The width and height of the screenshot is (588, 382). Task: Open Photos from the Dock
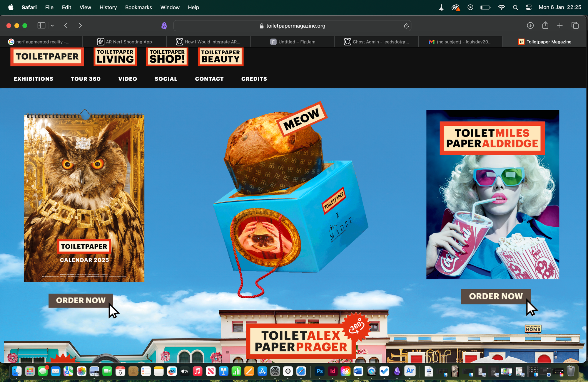(81, 371)
